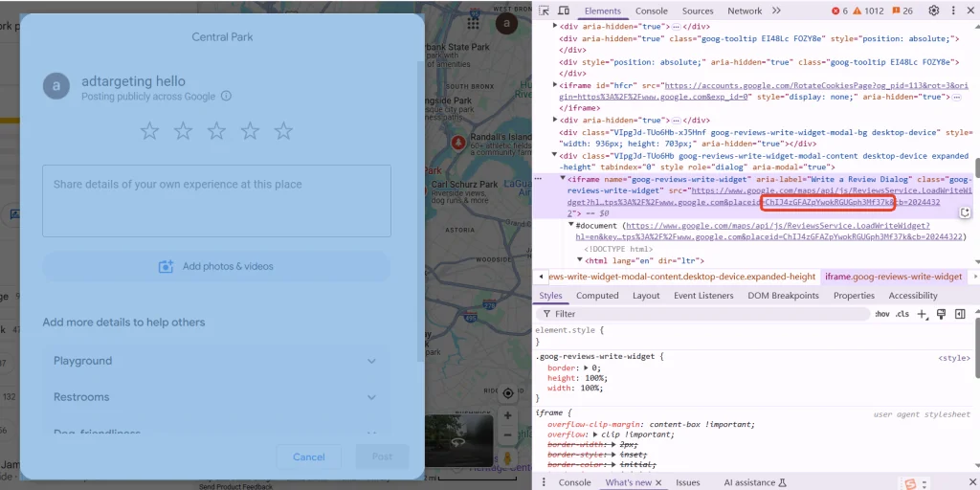
Task: Open drawer three-dot menu beside Console
Action: click(x=544, y=482)
